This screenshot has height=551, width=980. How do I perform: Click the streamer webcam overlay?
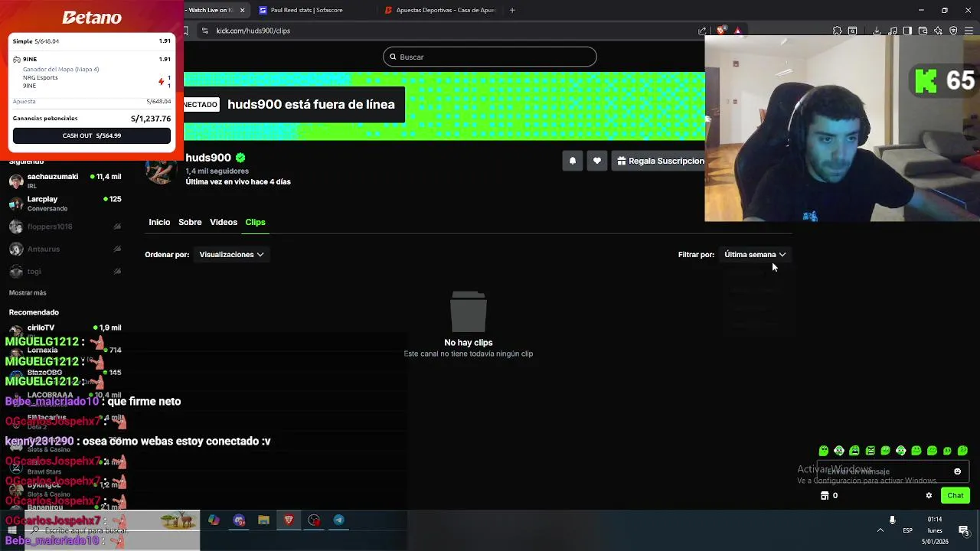pos(842,129)
